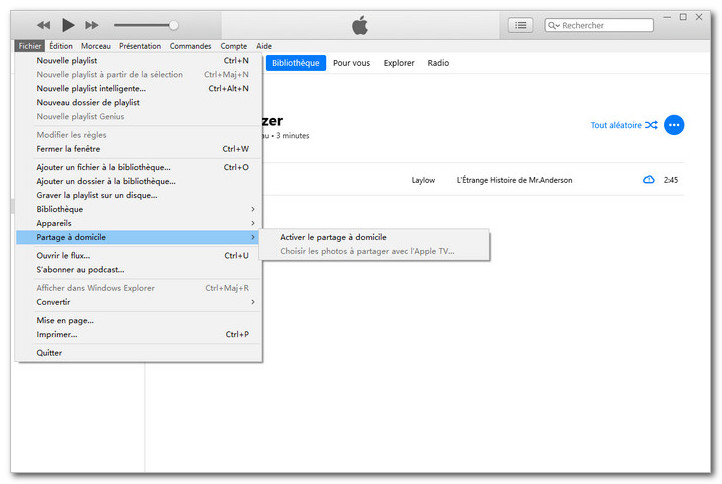
Task: Open the Commandes menu
Action: coord(190,46)
